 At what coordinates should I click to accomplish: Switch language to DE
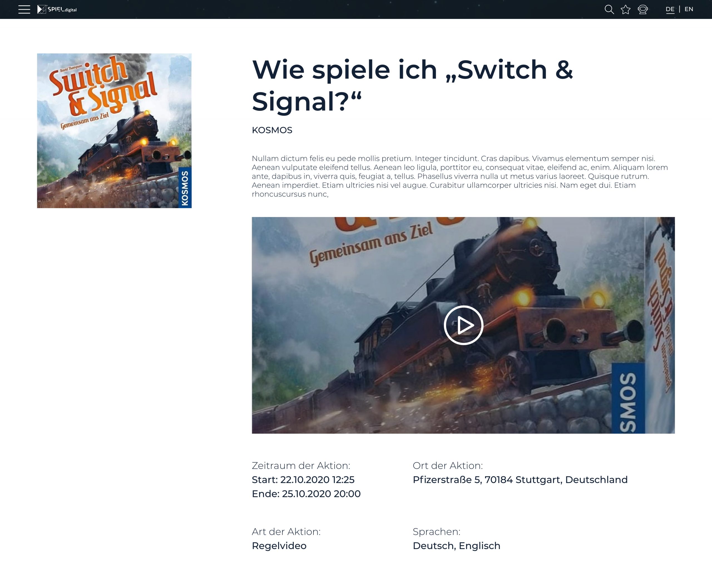pyautogui.click(x=670, y=9)
